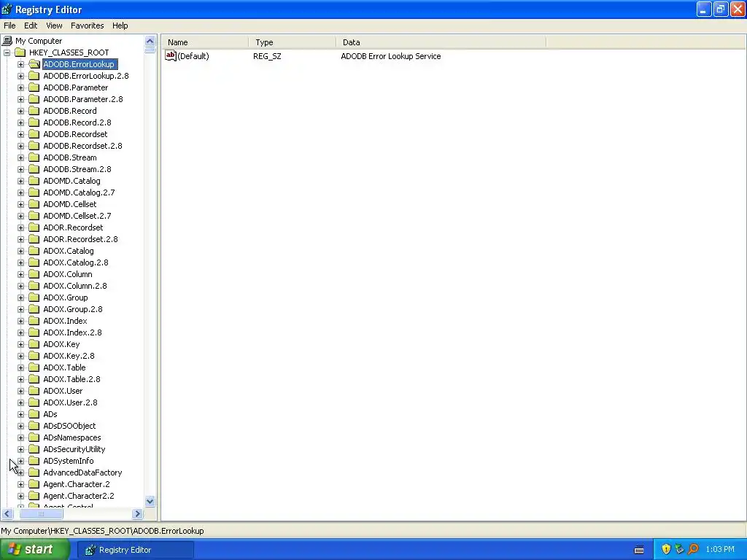The height and width of the screenshot is (560, 747).
Task: Sort values by the Data column header
Action: (441, 42)
